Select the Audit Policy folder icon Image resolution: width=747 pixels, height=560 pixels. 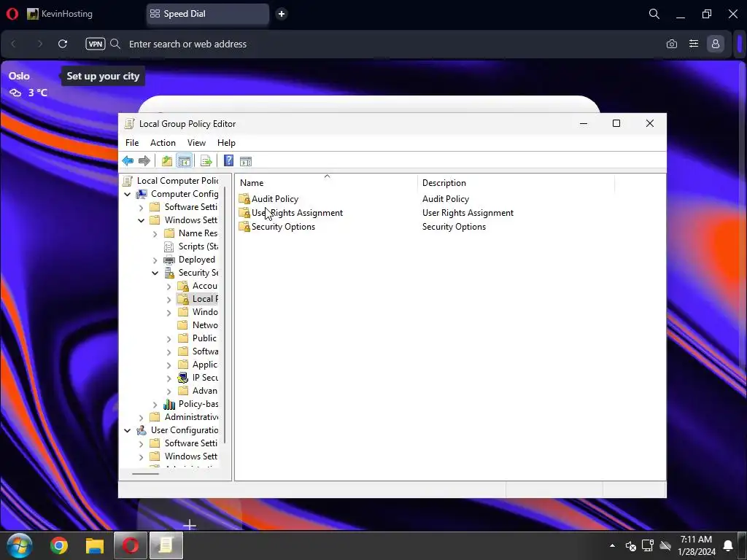(x=244, y=199)
